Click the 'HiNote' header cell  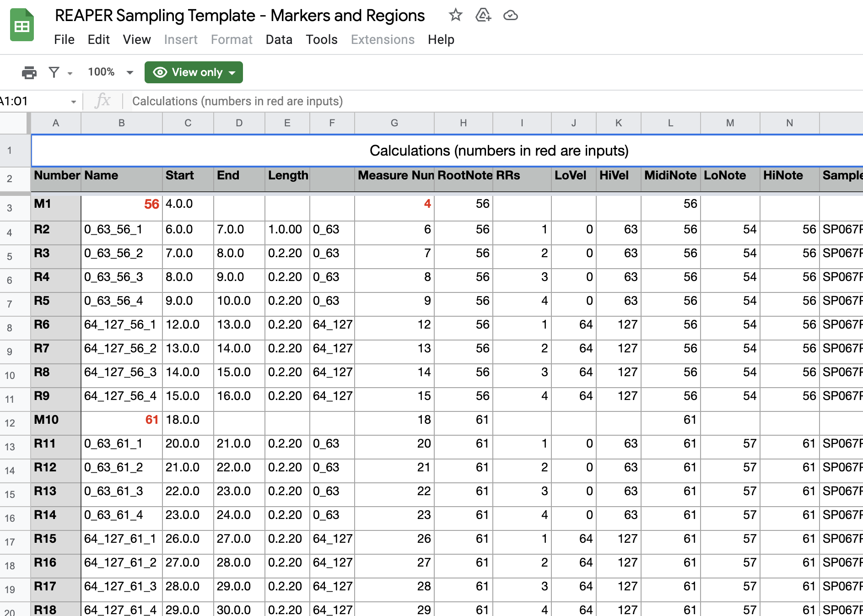[x=790, y=179]
